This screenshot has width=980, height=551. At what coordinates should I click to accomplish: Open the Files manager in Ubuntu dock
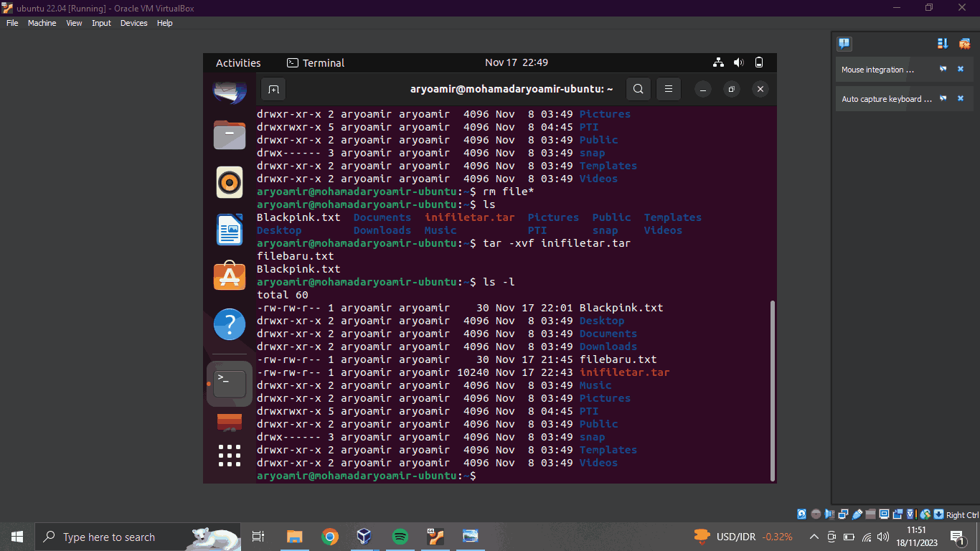tap(230, 135)
